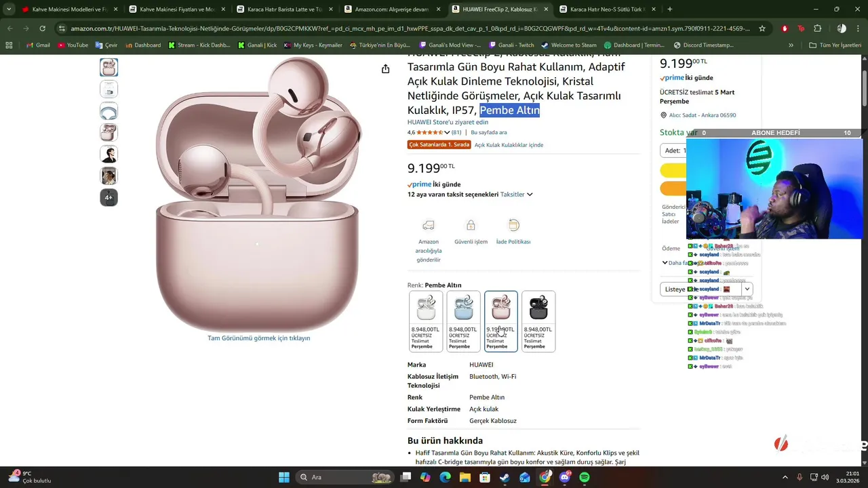Image resolution: width=868 pixels, height=488 pixels.
Task: Reload the page with browser refresh icon
Action: [x=43, y=28]
